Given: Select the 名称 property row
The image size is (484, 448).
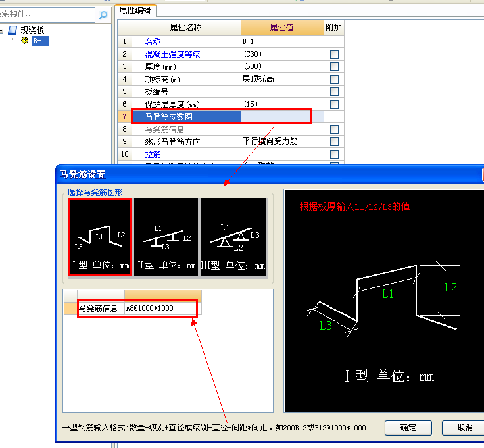Looking at the screenshot, I should click(231, 41).
